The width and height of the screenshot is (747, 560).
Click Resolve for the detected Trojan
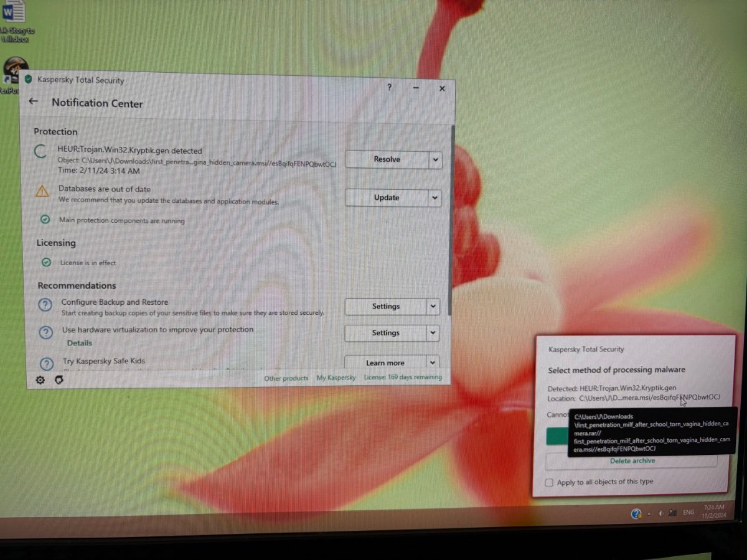pyautogui.click(x=387, y=160)
